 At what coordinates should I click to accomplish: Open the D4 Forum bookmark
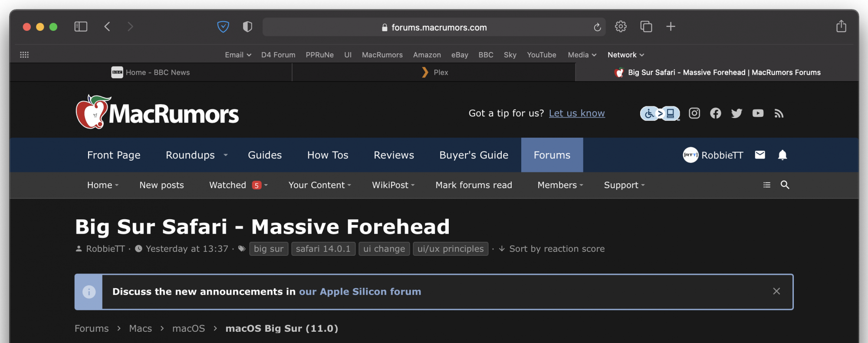click(278, 55)
